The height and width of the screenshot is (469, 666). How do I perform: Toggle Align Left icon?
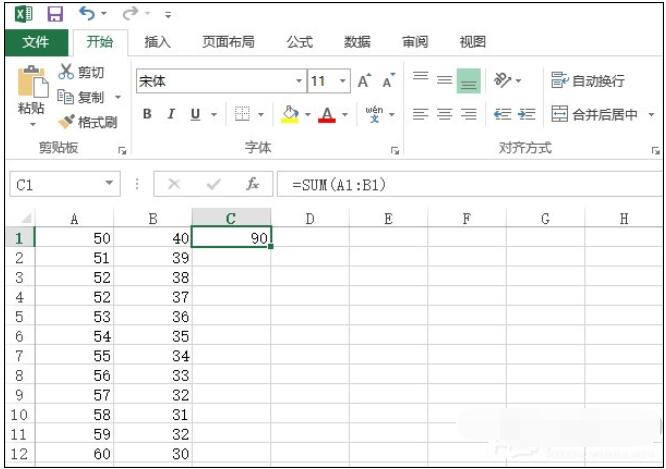pos(420,114)
